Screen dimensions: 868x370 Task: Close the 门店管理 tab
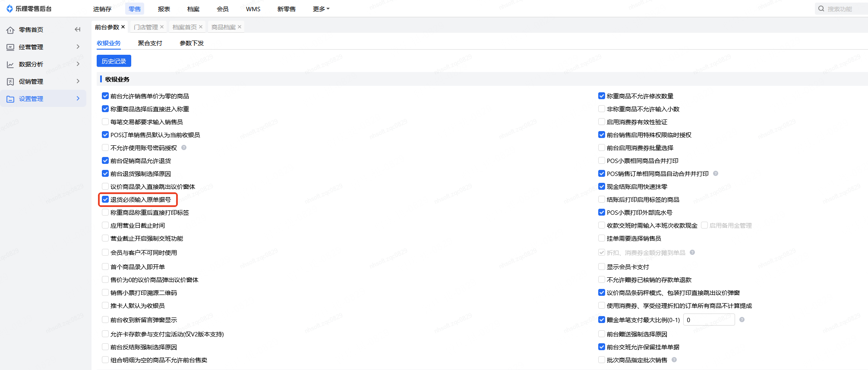[x=162, y=27]
